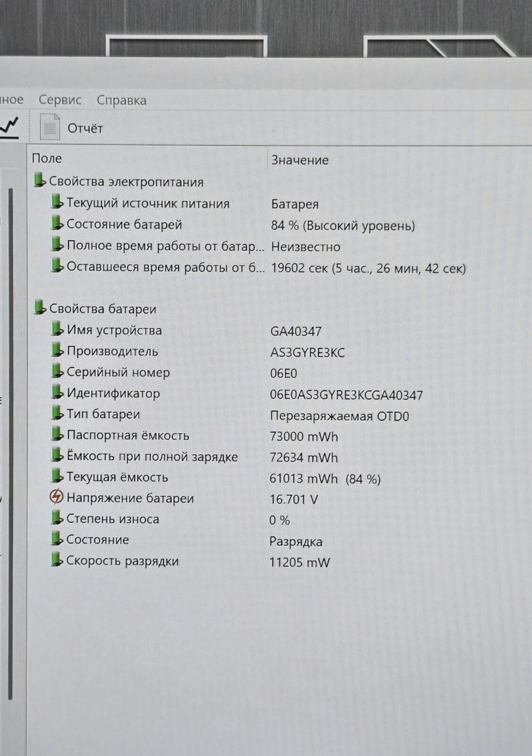This screenshot has width=532, height=756.
Task: Click battery icon next to Тип батареи
Action: tap(57, 413)
